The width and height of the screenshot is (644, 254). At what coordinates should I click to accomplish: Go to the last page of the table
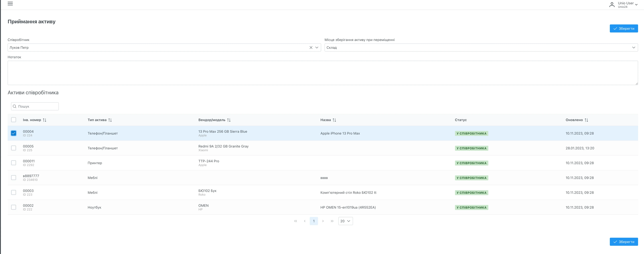click(332, 221)
